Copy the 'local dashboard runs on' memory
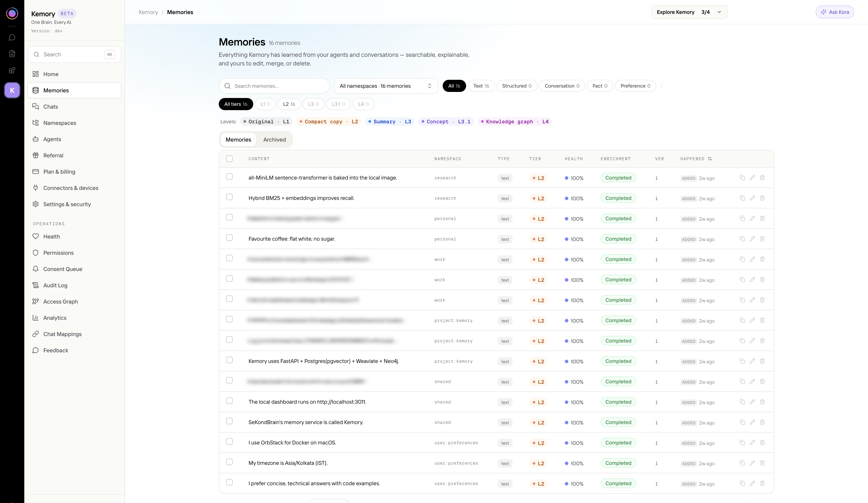The image size is (868, 503). 742,402
